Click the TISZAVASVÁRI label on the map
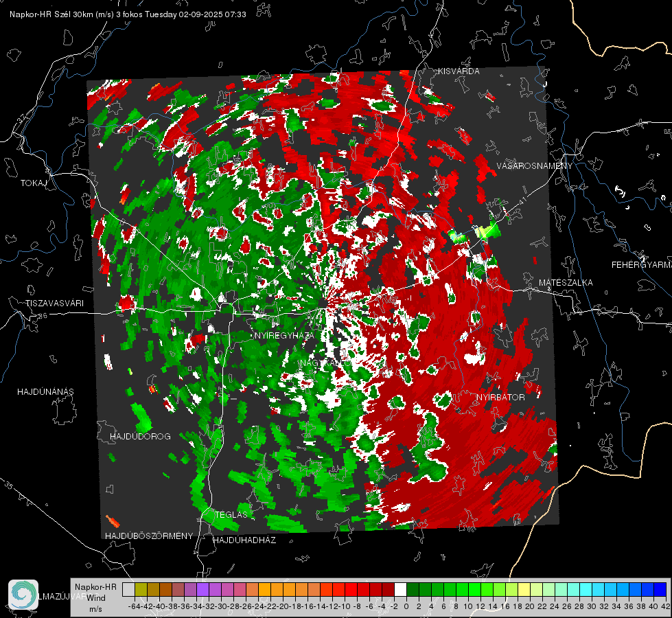672x618 pixels. [54, 304]
